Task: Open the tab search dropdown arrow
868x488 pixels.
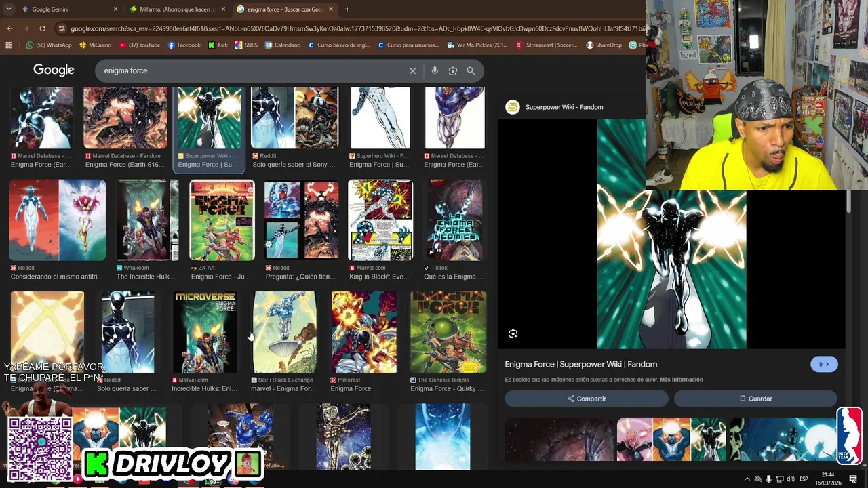Action: pos(8,9)
